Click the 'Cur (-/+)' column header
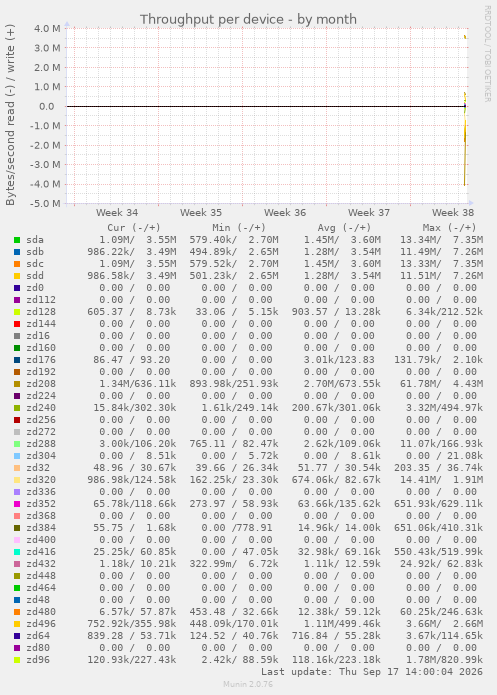The width and height of the screenshot is (497, 695). (134, 228)
